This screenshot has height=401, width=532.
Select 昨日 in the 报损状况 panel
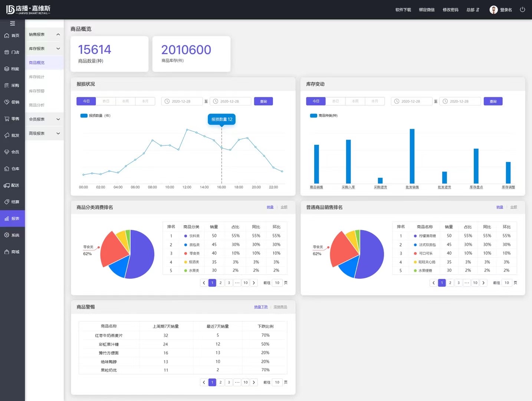coord(106,101)
